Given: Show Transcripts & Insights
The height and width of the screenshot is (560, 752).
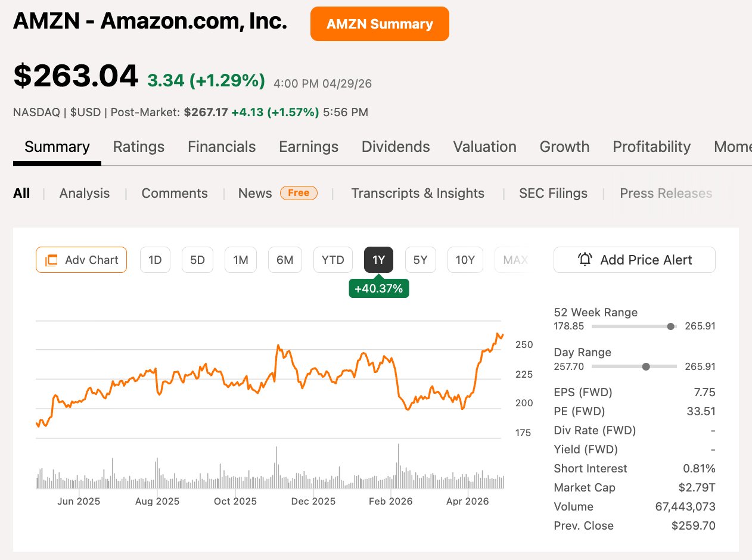Looking at the screenshot, I should pyautogui.click(x=418, y=193).
